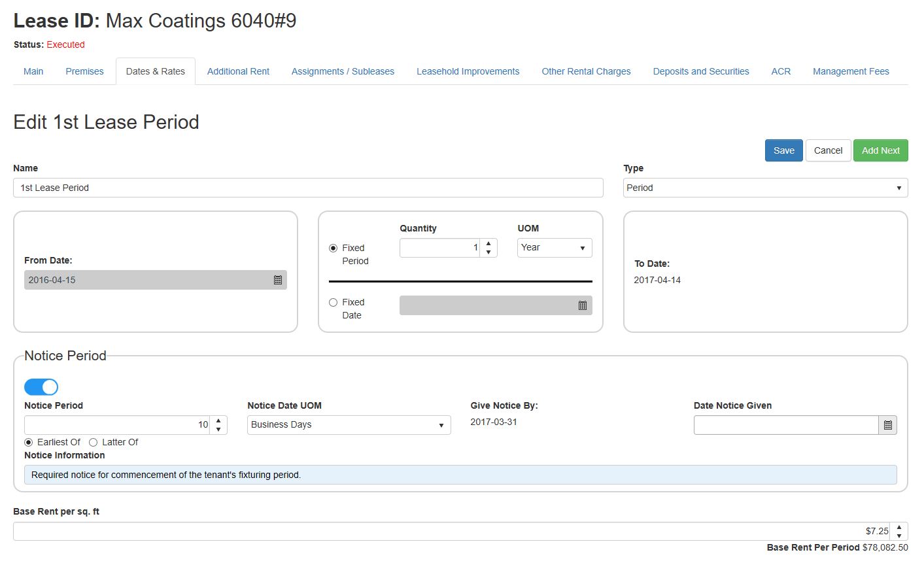Screen dimensions: 924x563
Task: Decrease Quantity with the down arrow
Action: tap(488, 252)
